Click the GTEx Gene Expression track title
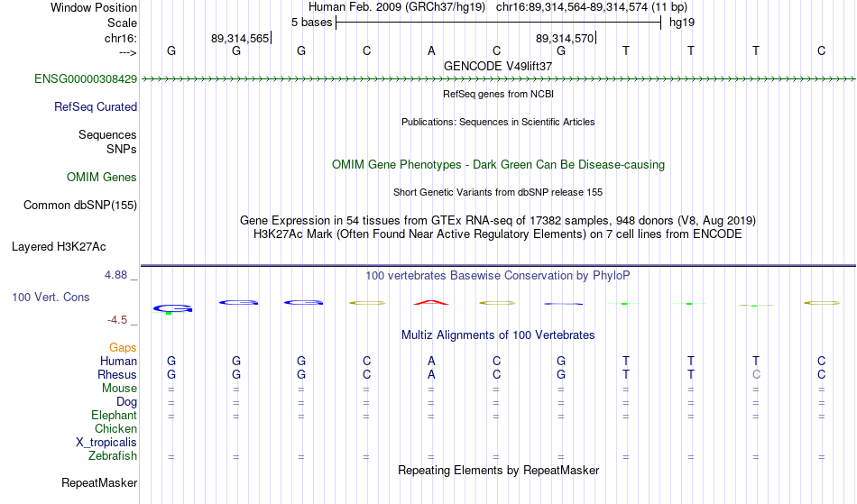This screenshot has height=504, width=857. pos(498,221)
